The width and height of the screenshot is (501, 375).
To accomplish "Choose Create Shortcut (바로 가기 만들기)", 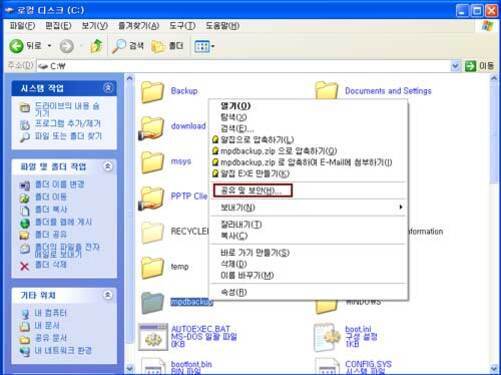I will coord(308,253).
